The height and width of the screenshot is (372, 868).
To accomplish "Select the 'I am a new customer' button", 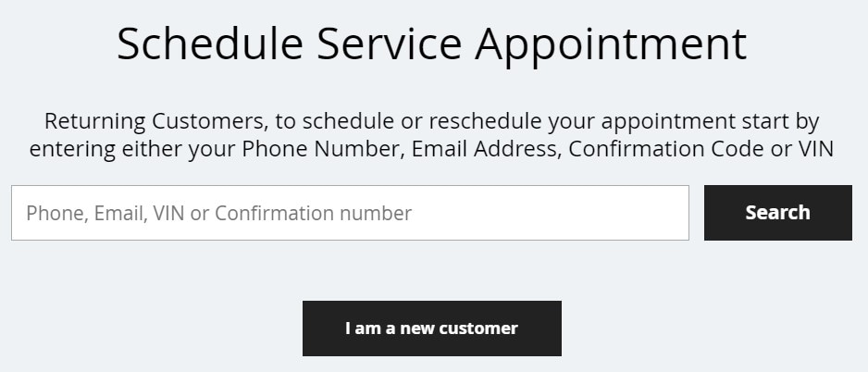I will click(x=432, y=329).
